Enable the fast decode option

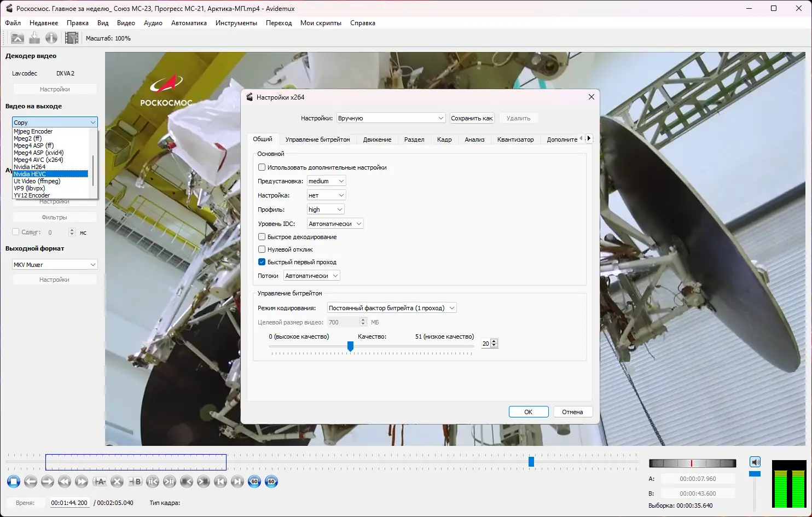[x=262, y=236]
